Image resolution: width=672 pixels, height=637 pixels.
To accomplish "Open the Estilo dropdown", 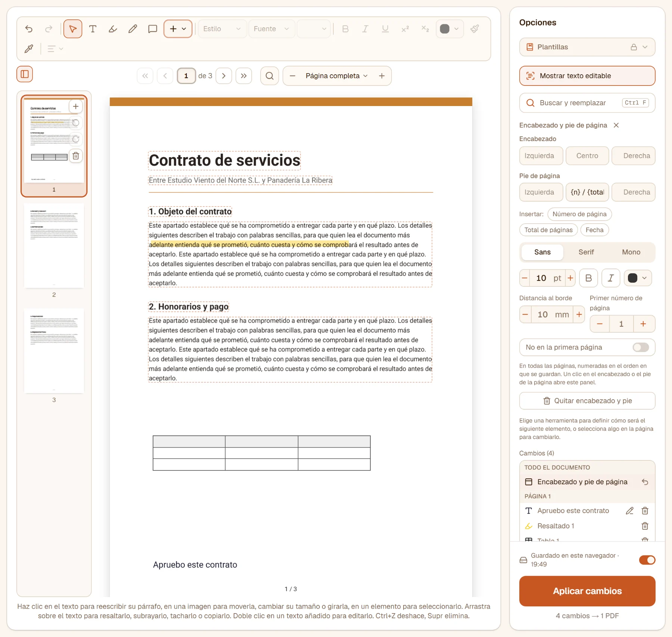I will [x=222, y=29].
